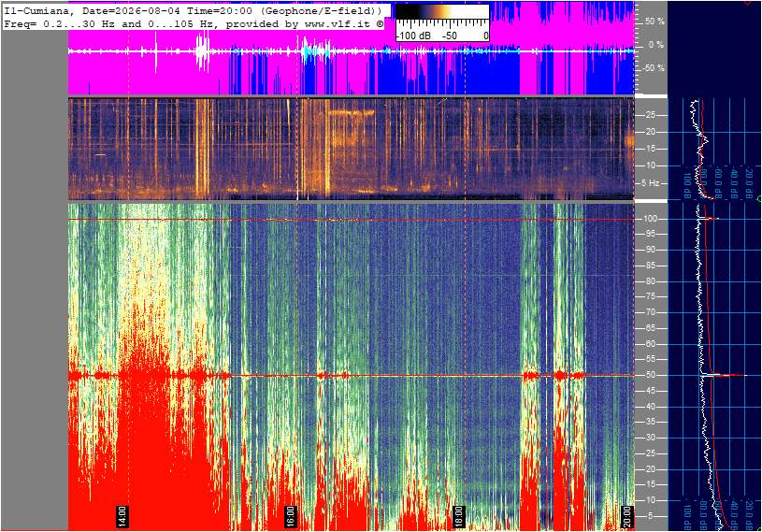Screen dimensions: 762x532
Task: Click the 50 Hz peak in the right spectrum plot
Action: (724, 375)
